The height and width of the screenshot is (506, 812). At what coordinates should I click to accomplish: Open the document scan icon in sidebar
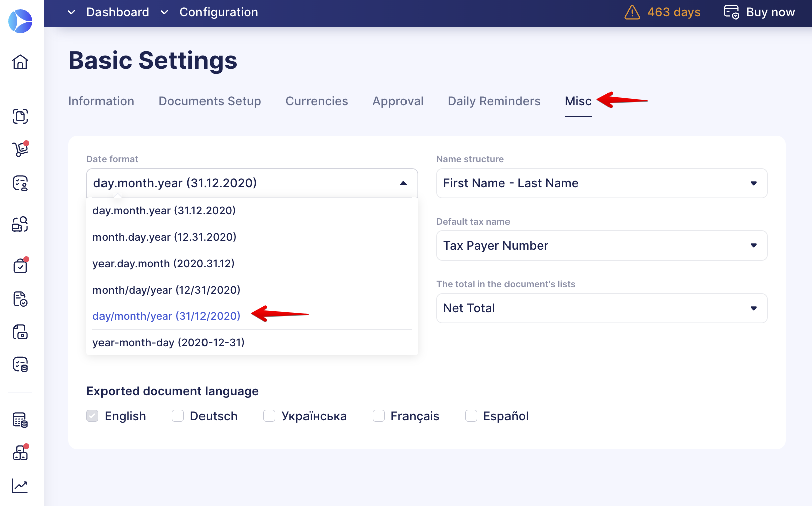(20, 116)
